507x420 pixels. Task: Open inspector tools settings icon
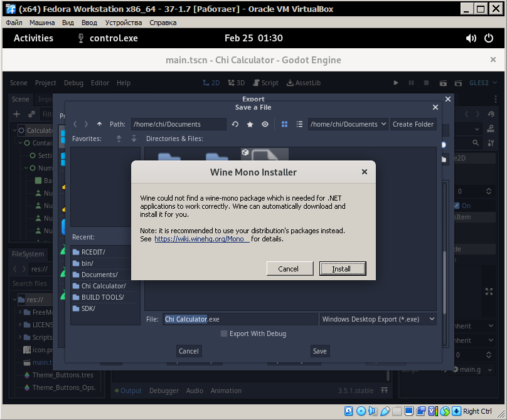[x=491, y=143]
